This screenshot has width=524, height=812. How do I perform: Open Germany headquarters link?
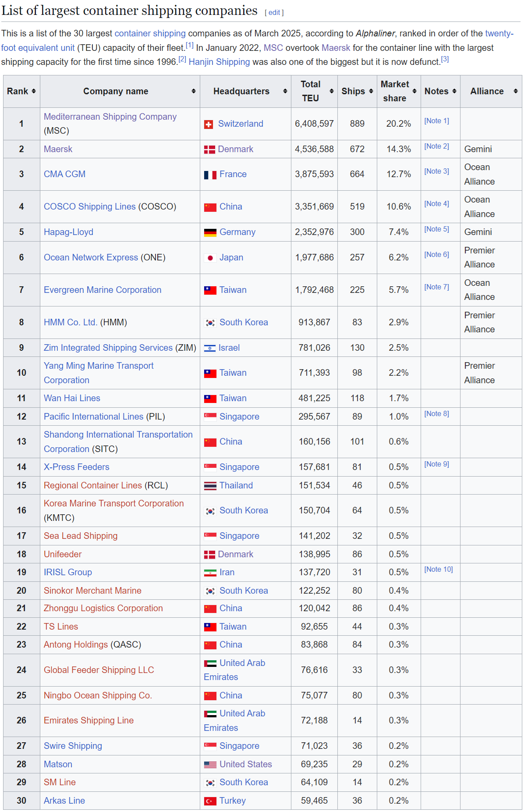[237, 232]
